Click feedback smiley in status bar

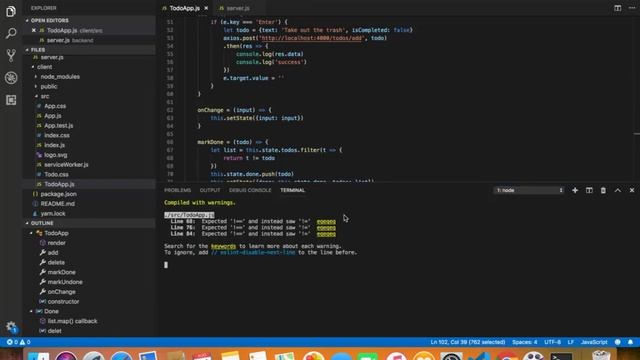[618, 342]
